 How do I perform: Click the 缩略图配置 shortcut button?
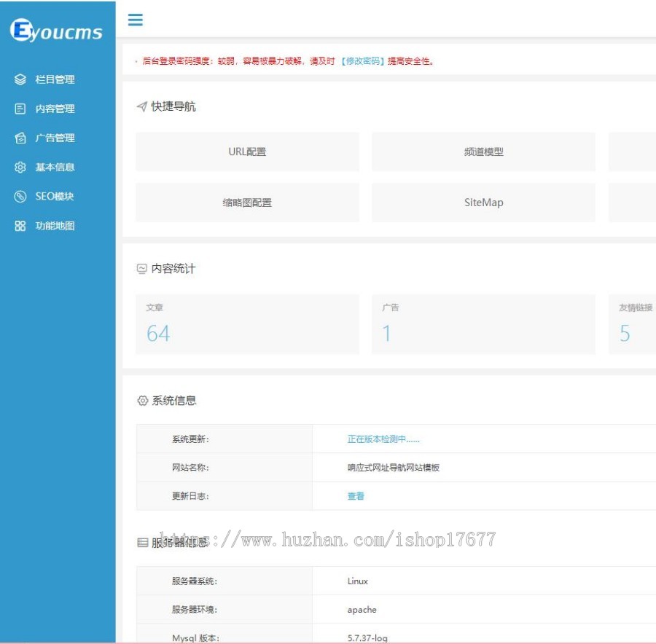point(247,203)
